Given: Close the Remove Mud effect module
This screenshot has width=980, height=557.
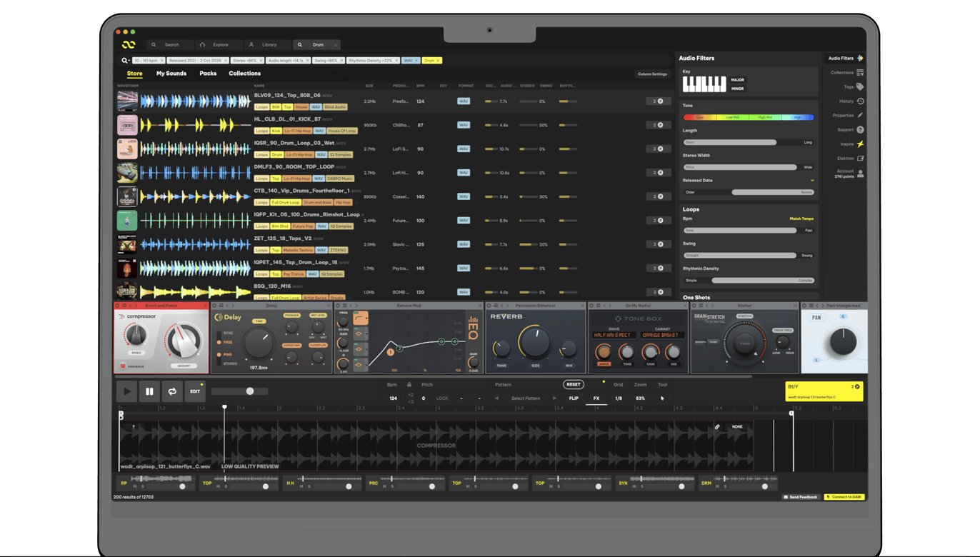Looking at the screenshot, I should [480, 306].
